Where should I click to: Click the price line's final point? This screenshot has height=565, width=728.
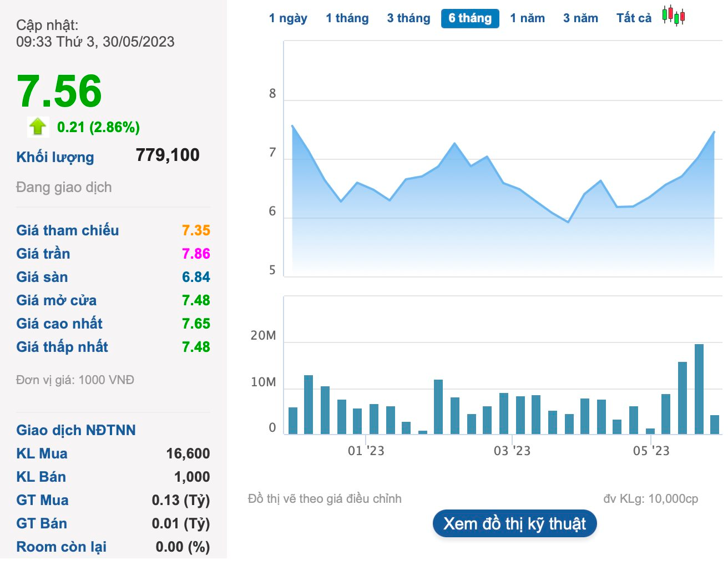tap(714, 132)
